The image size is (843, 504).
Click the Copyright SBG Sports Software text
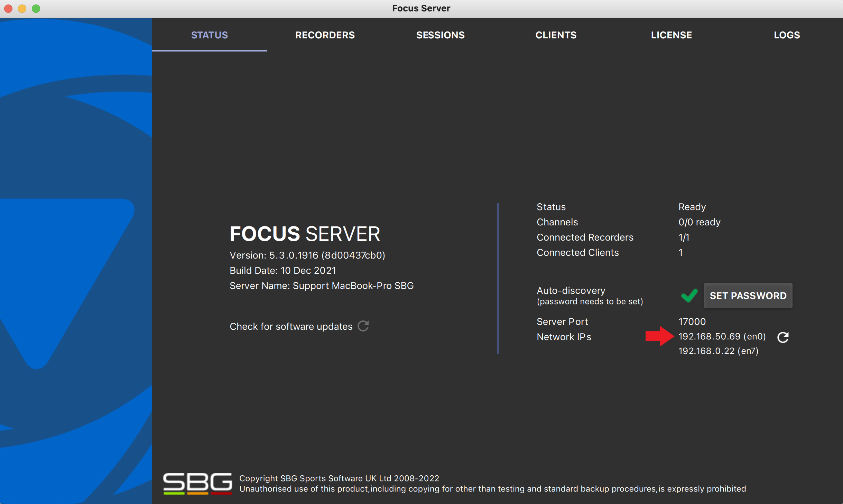tap(339, 478)
